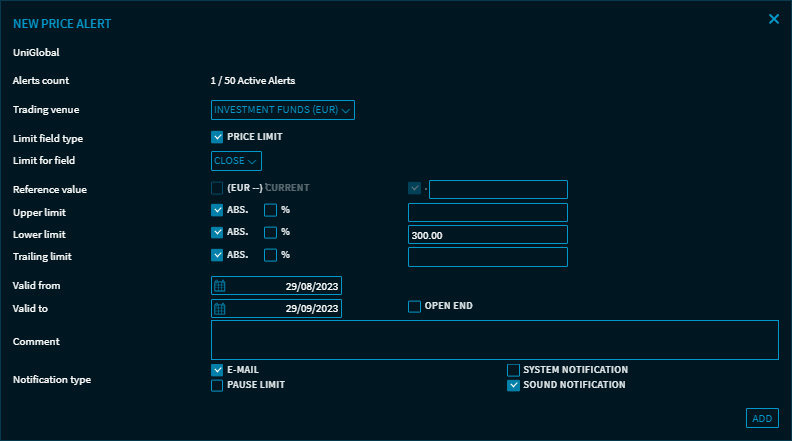Click the ADD button
Viewport: 792px width, 441px height.
point(762,418)
